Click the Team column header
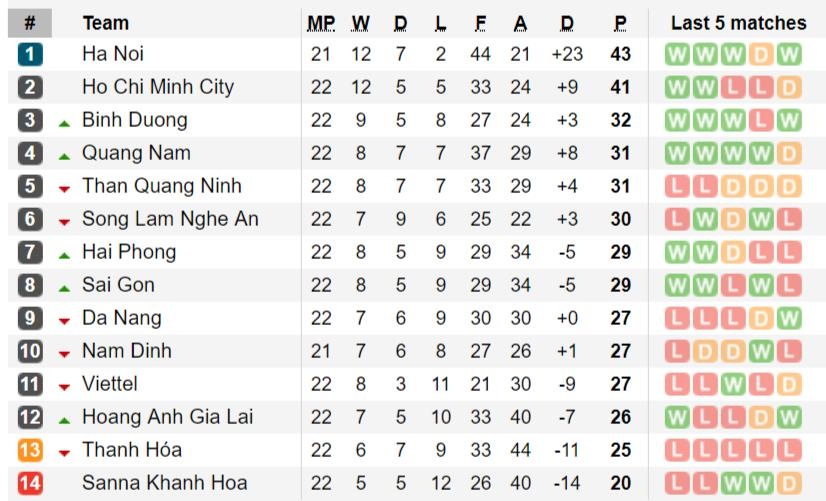The height and width of the screenshot is (501, 826). (105, 23)
